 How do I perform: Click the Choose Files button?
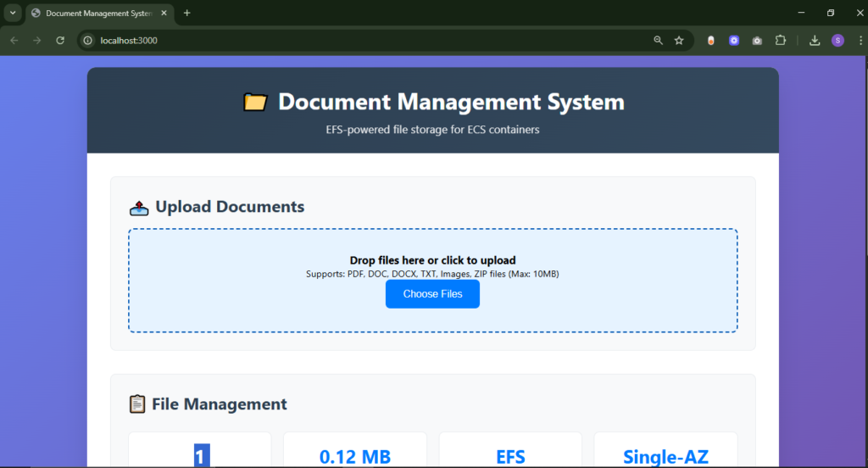[432, 294]
